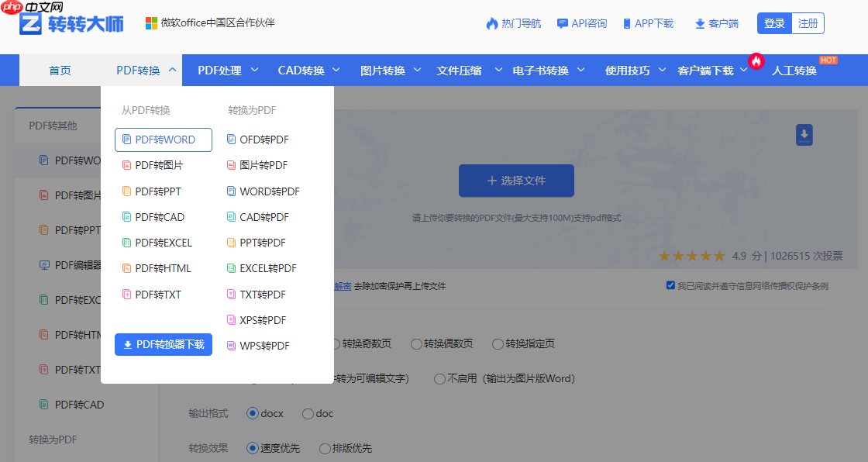This screenshot has width=868, height=462.
Task: Open the CAD转换 dropdown
Action: (x=303, y=69)
